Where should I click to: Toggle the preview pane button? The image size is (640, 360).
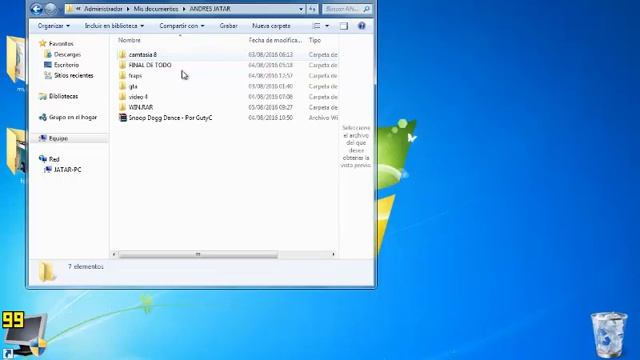[344, 26]
